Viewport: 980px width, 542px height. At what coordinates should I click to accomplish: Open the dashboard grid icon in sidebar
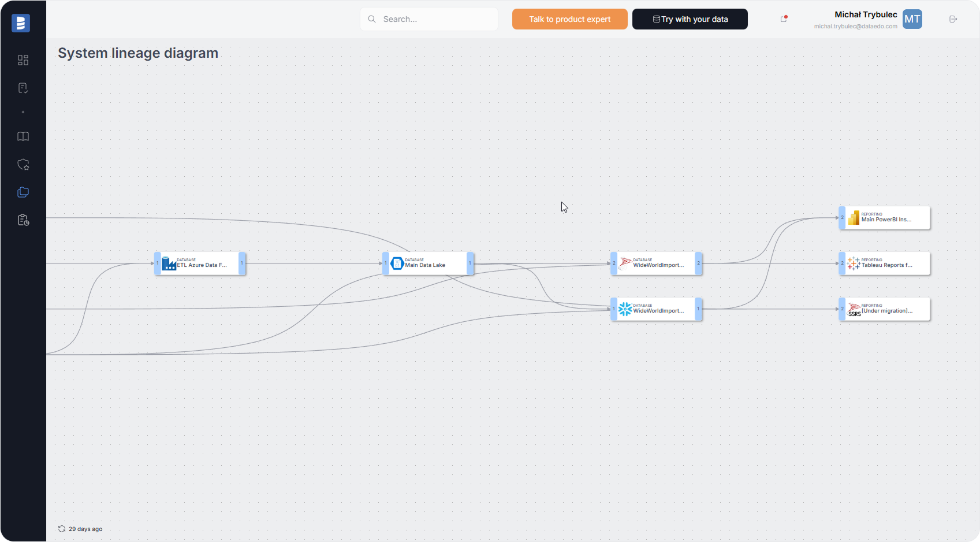point(23,60)
